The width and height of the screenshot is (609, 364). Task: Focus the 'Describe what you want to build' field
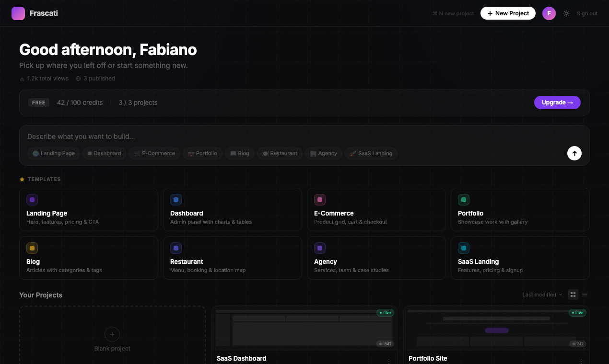[304, 136]
